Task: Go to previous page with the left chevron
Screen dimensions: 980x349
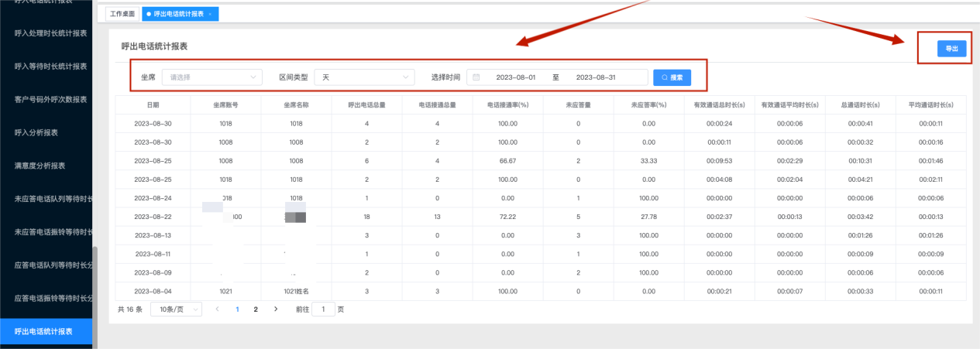Action: [x=217, y=309]
